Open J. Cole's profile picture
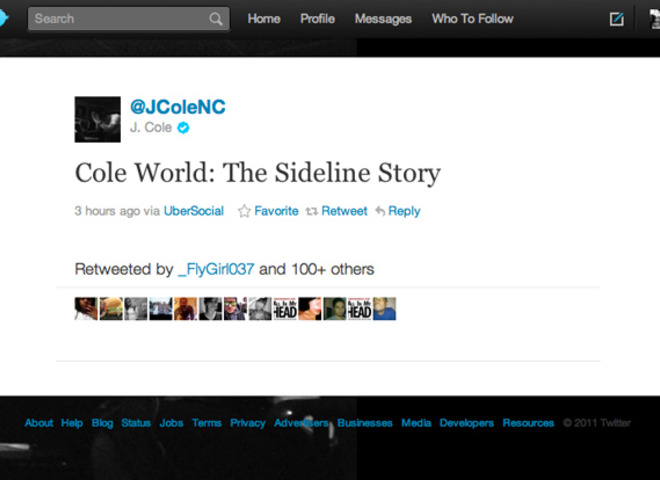The image size is (660, 480). 97,120
